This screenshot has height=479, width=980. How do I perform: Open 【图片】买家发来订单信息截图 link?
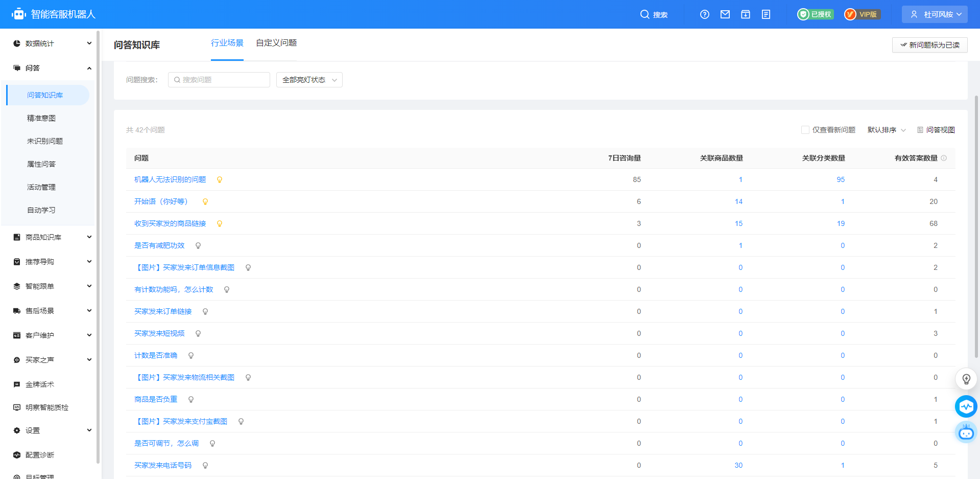tap(184, 267)
